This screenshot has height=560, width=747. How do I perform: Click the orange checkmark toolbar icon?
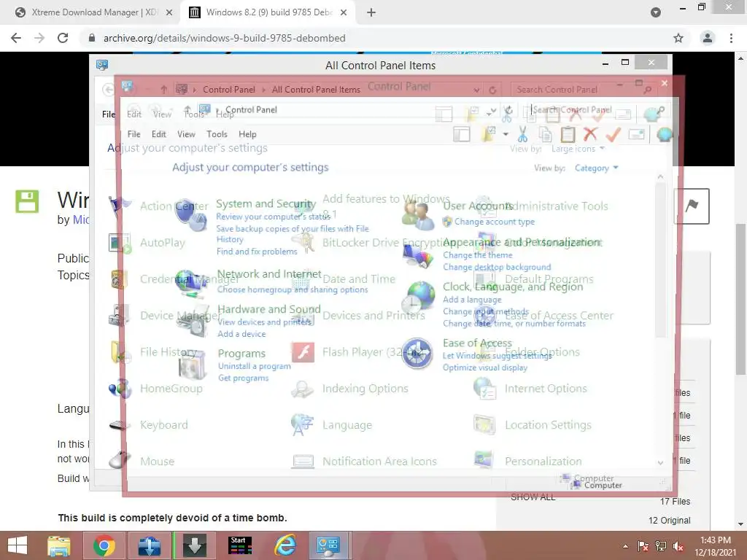(x=613, y=134)
